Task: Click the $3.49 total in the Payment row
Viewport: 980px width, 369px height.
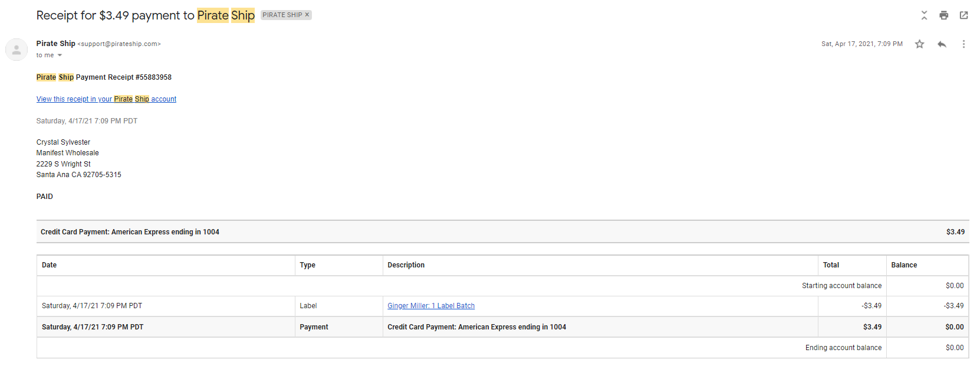Action: point(872,327)
